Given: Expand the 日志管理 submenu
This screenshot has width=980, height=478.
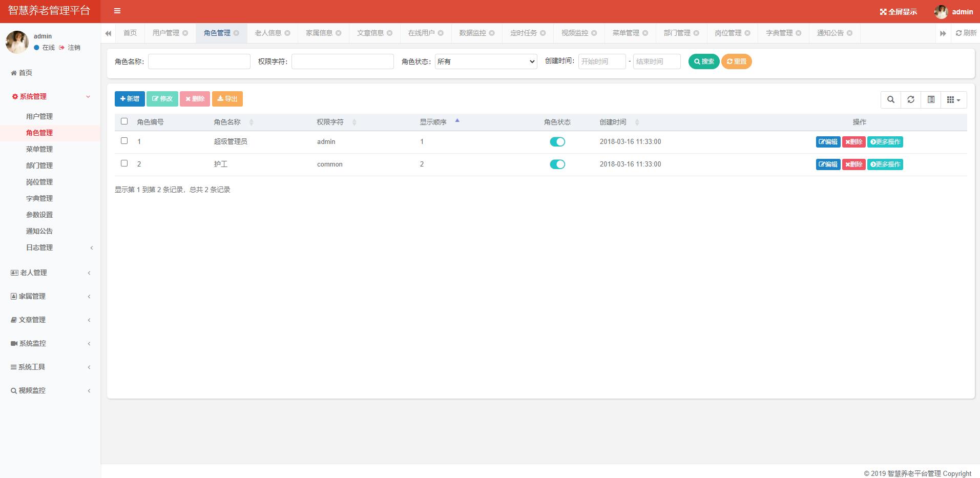Looking at the screenshot, I should pos(50,247).
